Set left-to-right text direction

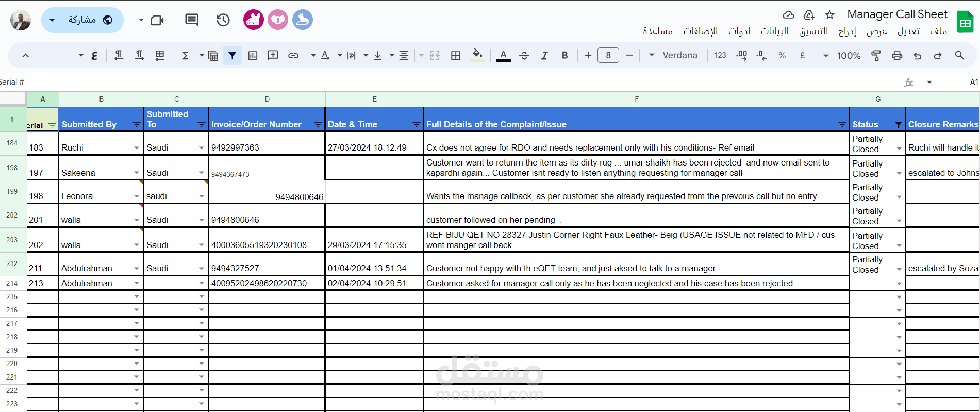(139, 55)
